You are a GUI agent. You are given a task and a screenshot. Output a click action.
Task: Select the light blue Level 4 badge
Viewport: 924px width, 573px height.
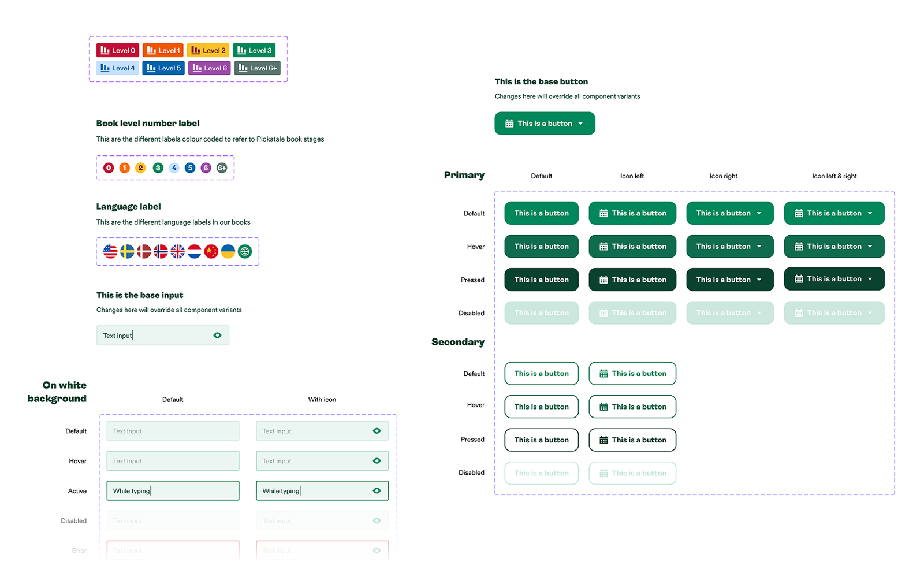coord(118,68)
